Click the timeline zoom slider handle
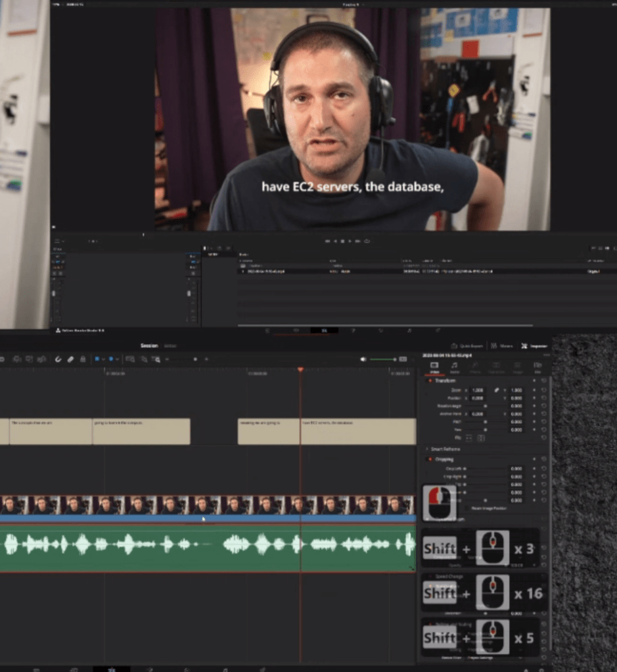The width and height of the screenshot is (617, 672). 195,359
